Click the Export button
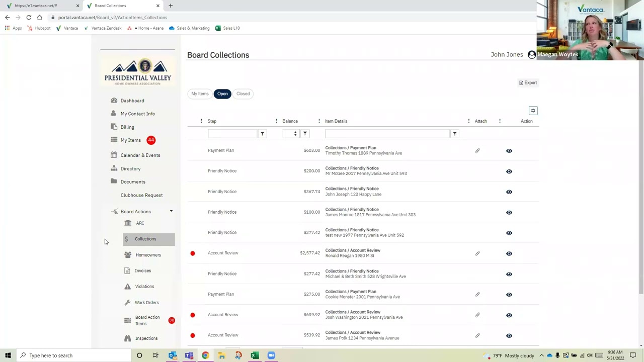This screenshot has height=362, width=644. tap(528, 82)
